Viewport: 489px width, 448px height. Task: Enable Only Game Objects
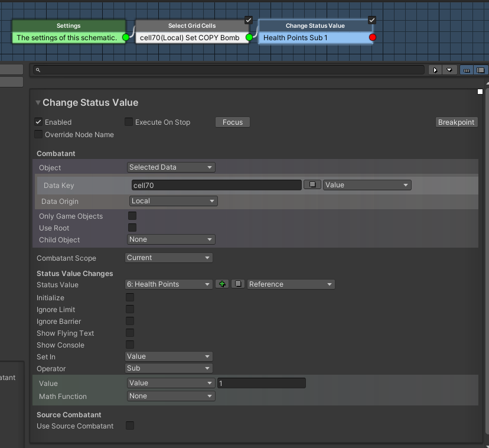pos(132,216)
